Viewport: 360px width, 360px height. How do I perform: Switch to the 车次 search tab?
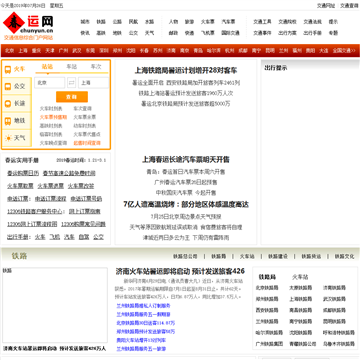96,67
